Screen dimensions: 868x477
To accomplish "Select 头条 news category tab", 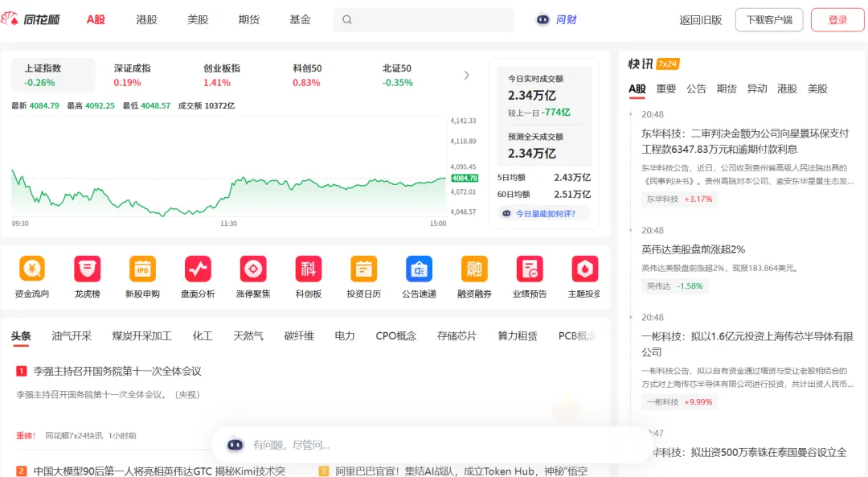I will (21, 335).
